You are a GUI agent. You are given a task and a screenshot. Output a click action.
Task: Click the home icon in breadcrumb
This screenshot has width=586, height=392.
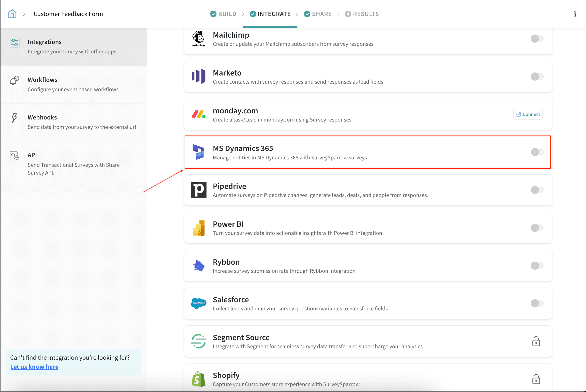tap(12, 14)
